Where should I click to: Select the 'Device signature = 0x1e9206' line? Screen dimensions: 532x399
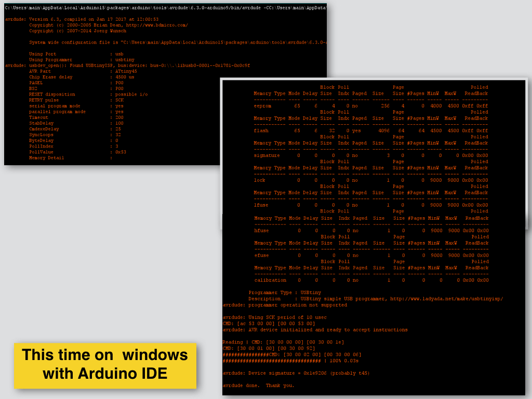[x=296, y=373]
